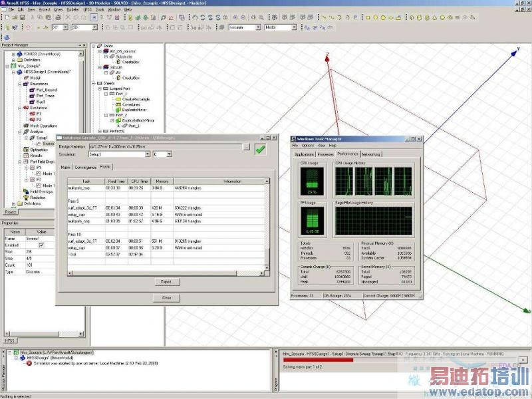This screenshot has width=532, height=399.
Task: Switch to the Convergence tab
Action: (86, 168)
